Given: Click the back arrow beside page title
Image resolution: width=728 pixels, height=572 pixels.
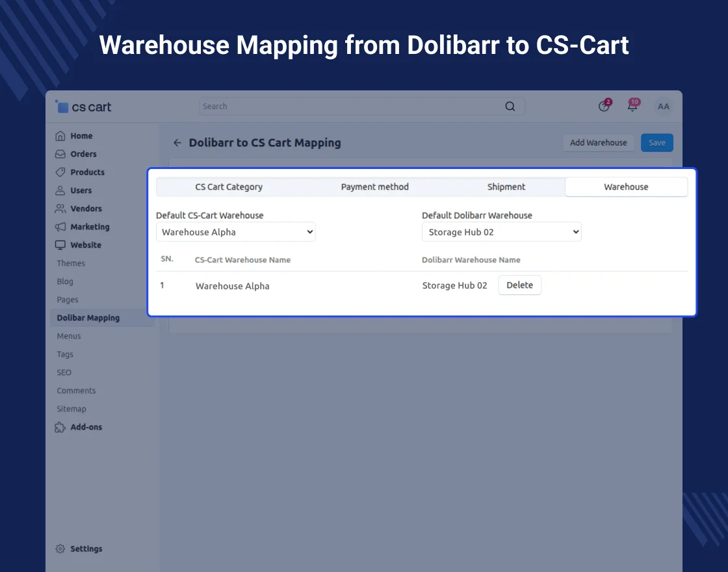Looking at the screenshot, I should point(177,143).
